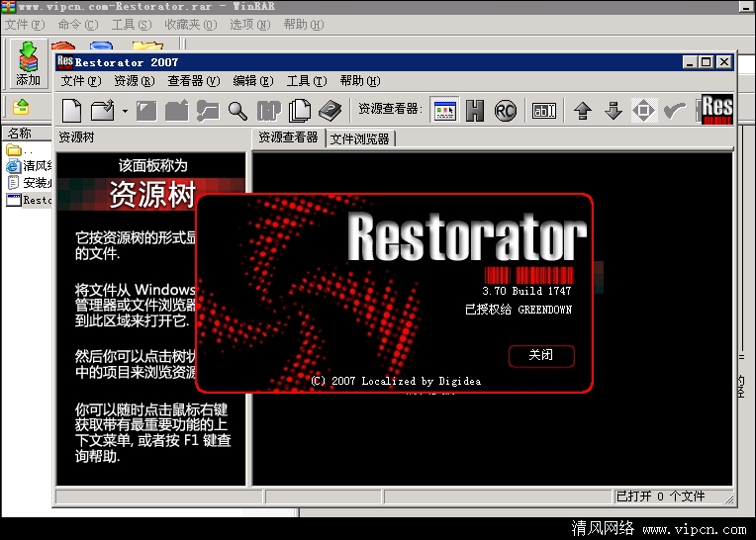Switch to hex view mode (H icon)

coord(475,110)
